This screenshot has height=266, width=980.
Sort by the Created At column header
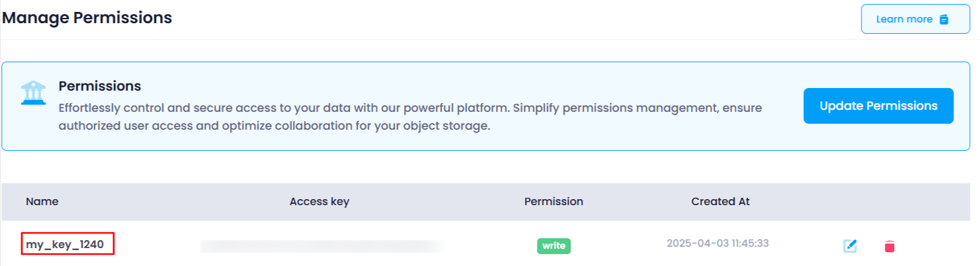(x=720, y=202)
